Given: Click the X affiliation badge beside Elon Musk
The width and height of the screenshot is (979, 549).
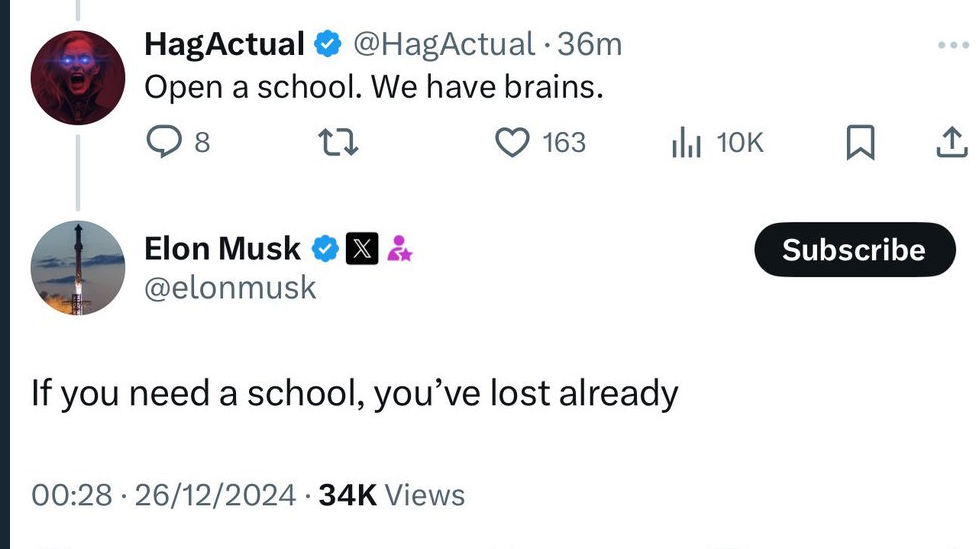Looking at the screenshot, I should [x=360, y=248].
